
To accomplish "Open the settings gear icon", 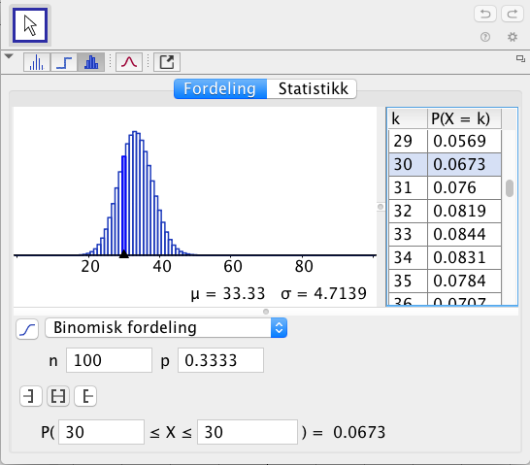I will (512, 37).
